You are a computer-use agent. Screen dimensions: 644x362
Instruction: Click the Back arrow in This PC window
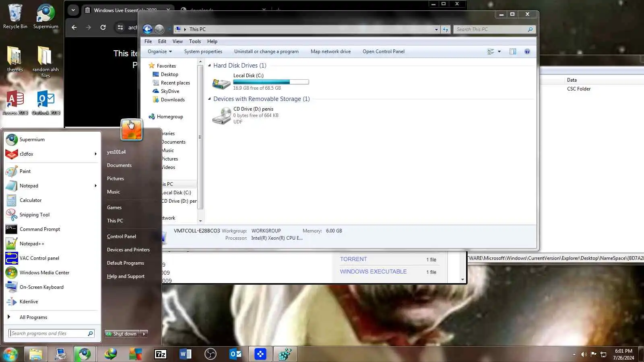(148, 29)
